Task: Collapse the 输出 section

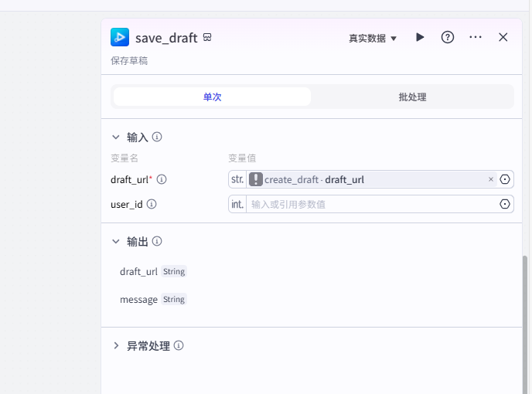Action: [116, 241]
